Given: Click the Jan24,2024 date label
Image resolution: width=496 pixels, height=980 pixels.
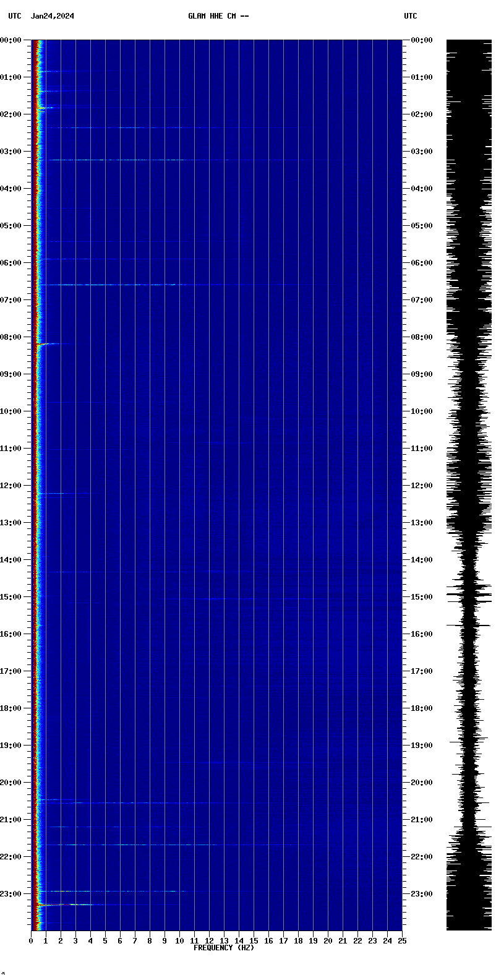Looking at the screenshot, I should click(53, 16).
